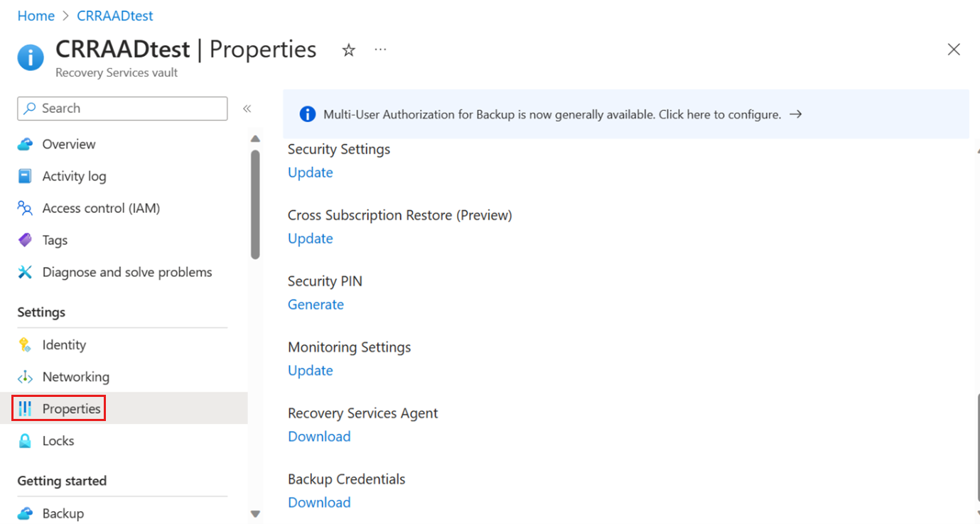Click the Activity log icon
This screenshot has height=524, width=980.
click(26, 176)
